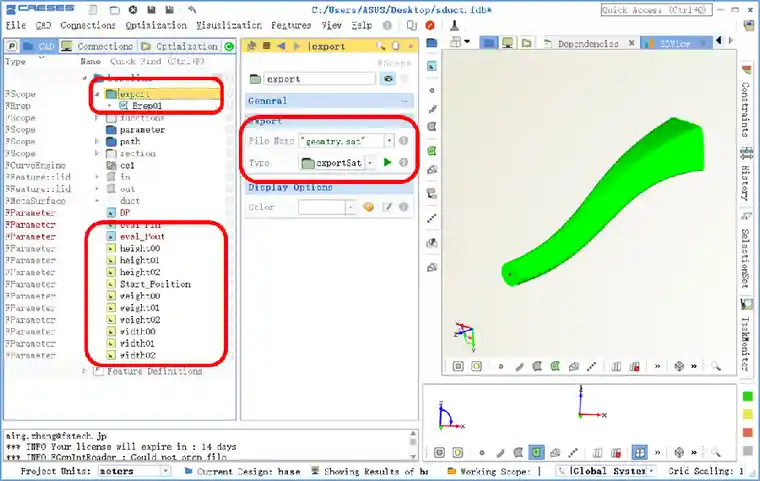Open the Optimization menu

pyautogui.click(x=156, y=25)
